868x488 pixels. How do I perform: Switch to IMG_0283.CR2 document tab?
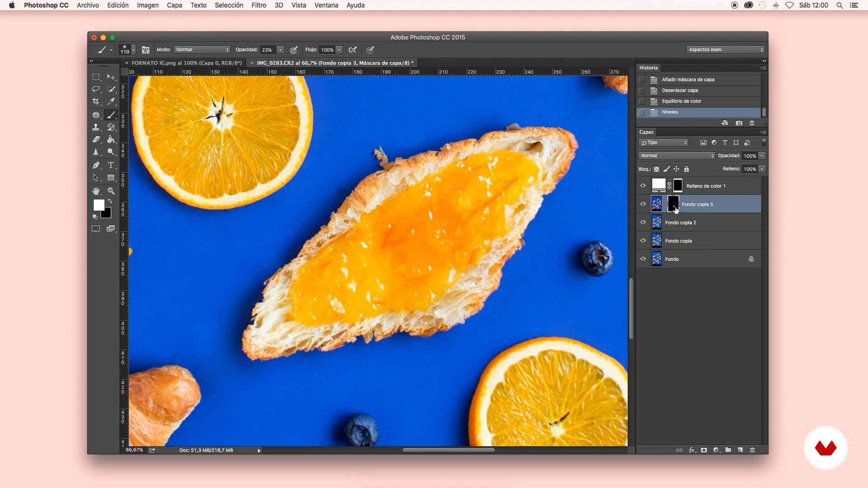point(335,63)
